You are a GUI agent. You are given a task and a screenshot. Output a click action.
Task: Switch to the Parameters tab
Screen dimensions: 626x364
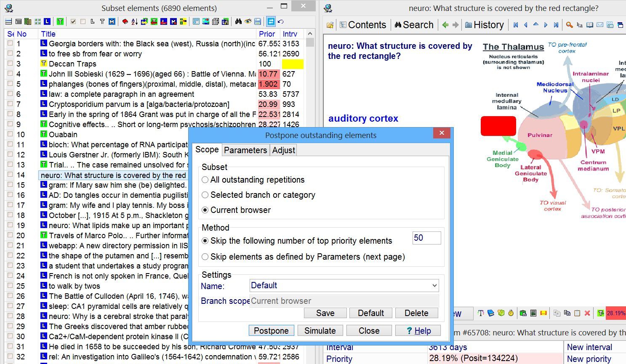point(245,150)
